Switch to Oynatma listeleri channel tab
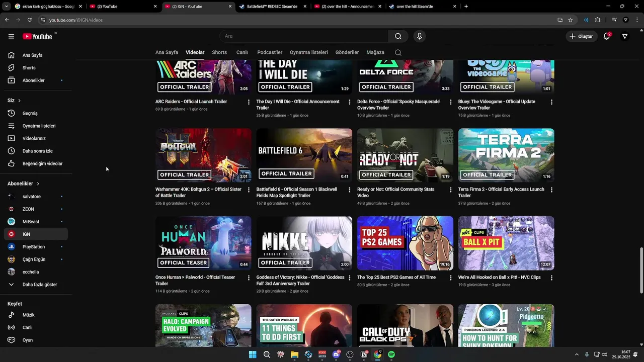 tap(309, 52)
